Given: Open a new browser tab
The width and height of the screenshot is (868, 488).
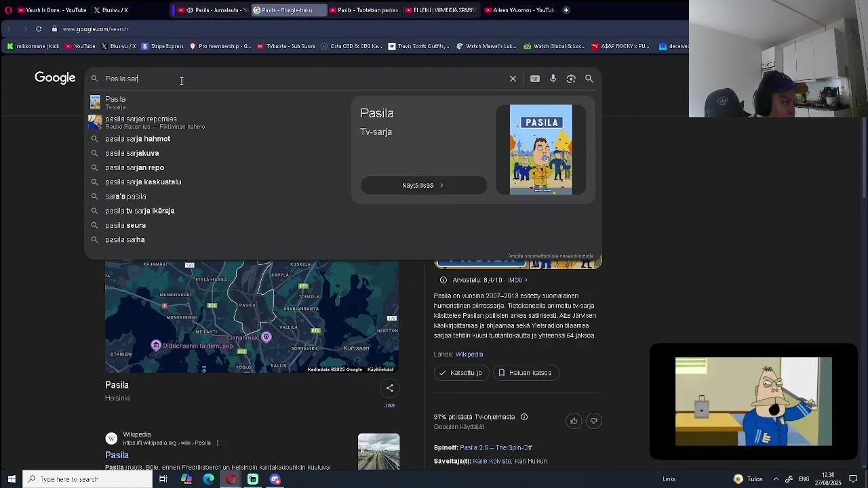Looking at the screenshot, I should (566, 10).
